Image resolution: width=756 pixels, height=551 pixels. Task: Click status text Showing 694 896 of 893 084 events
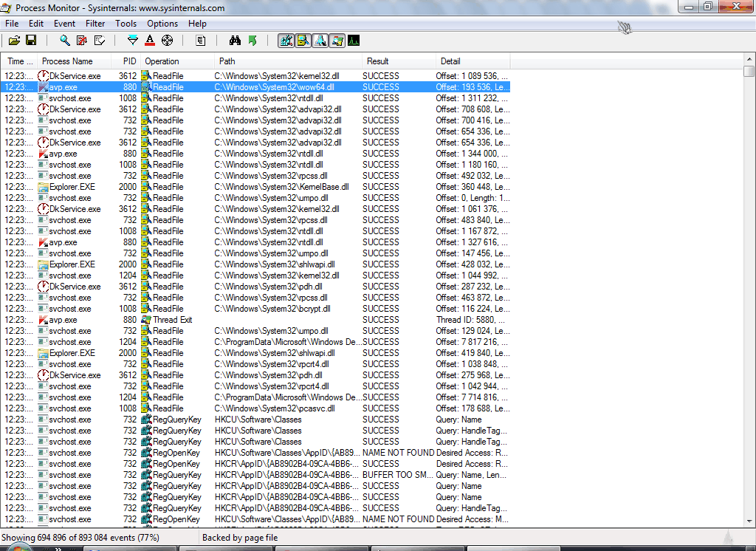[80, 538]
